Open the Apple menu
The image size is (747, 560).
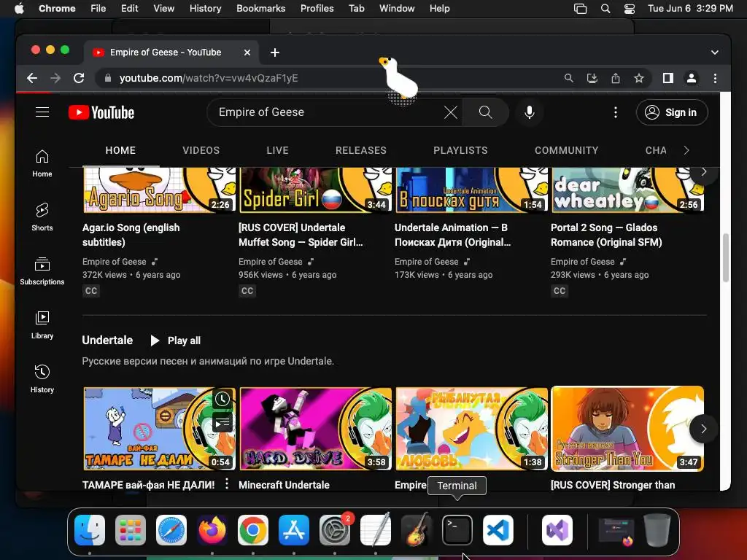[18, 9]
